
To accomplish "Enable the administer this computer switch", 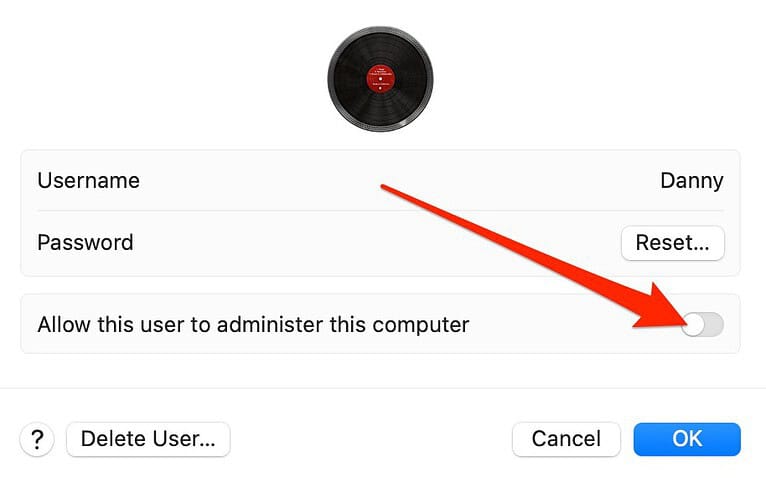I will tap(702, 325).
